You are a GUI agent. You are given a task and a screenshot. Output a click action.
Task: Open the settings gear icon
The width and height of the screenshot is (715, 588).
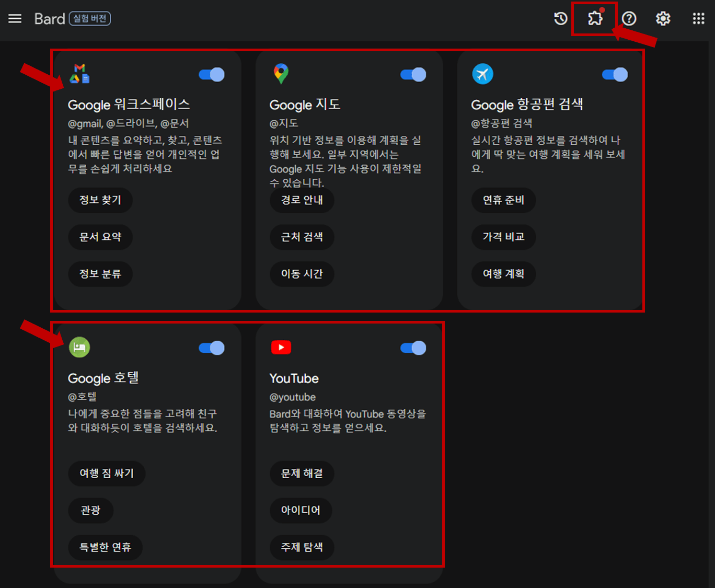pos(663,19)
